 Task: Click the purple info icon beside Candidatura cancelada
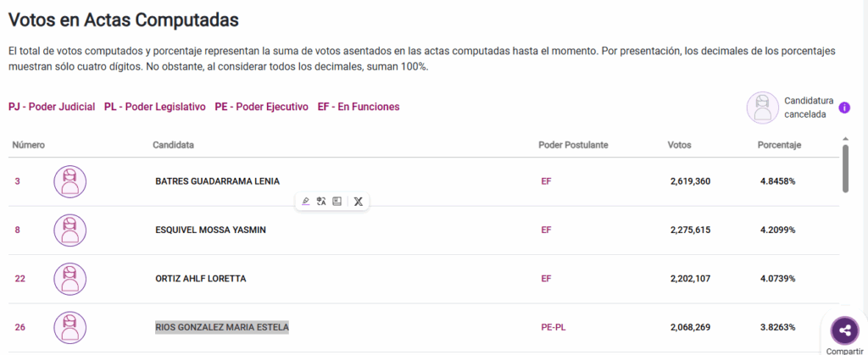[844, 108]
